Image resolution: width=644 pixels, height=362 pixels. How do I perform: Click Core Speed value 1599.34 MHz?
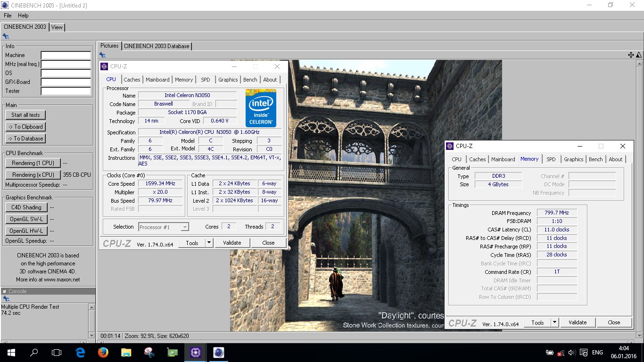pyautogui.click(x=160, y=184)
